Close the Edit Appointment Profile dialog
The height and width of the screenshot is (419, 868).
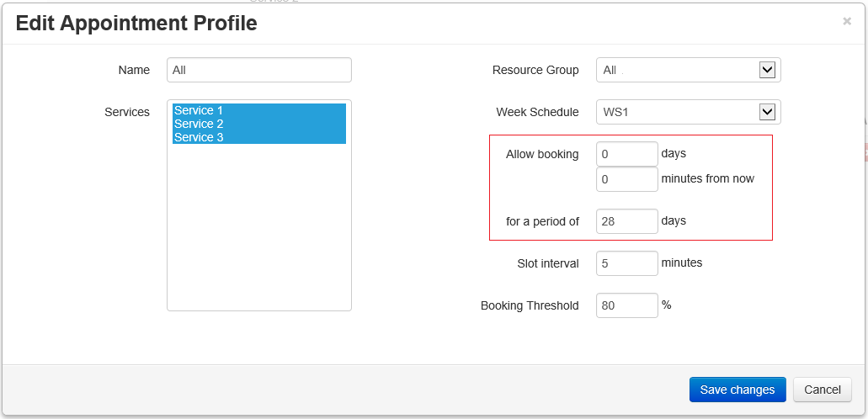tap(846, 21)
